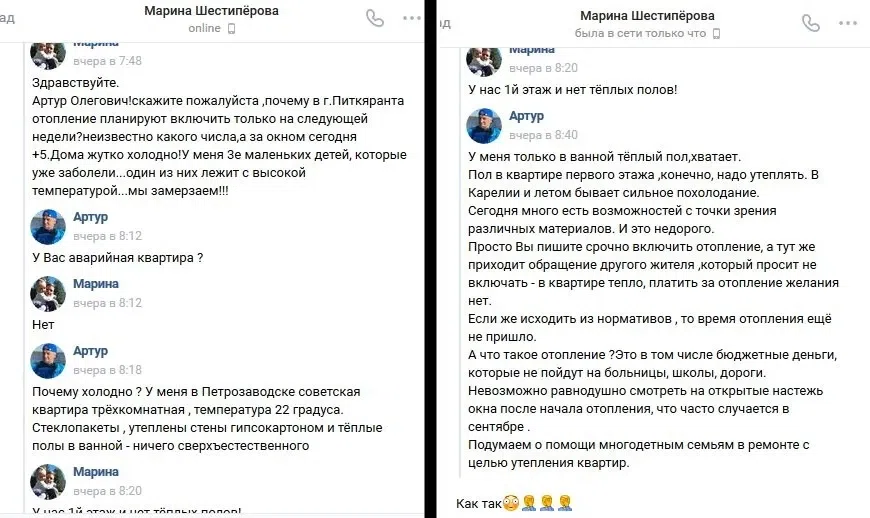Click the timestamp вчера в 8:40
Viewport: 870px width, 518px height.
544,134
